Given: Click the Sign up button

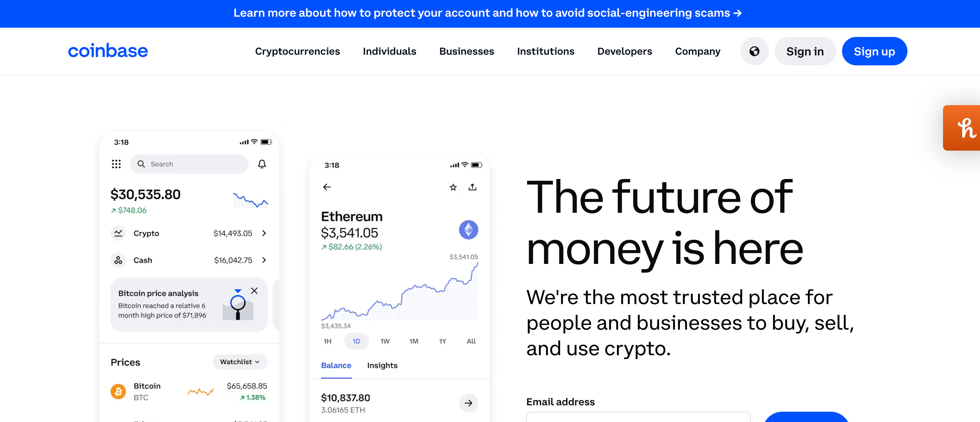Looking at the screenshot, I should click(874, 51).
